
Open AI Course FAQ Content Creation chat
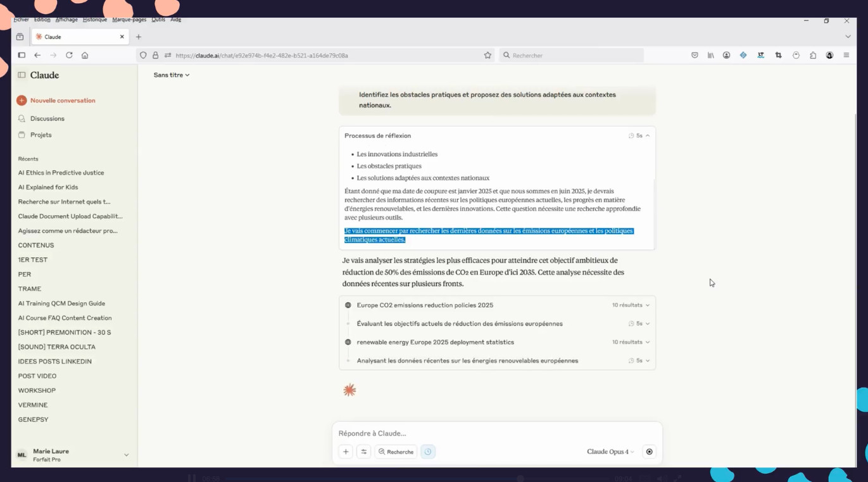65,318
